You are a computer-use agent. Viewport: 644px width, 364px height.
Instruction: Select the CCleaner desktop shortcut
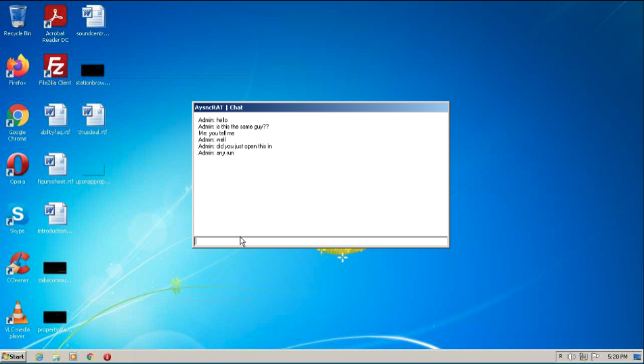[17, 267]
